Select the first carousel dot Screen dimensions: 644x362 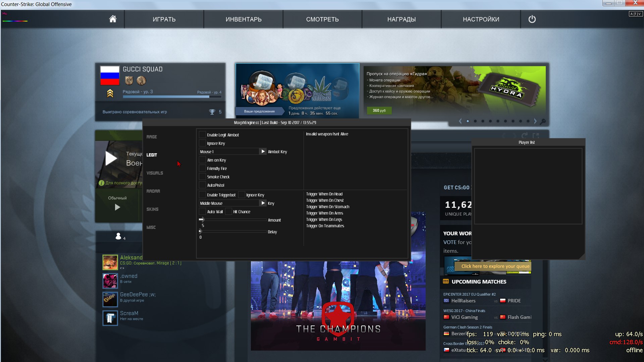pos(468,121)
